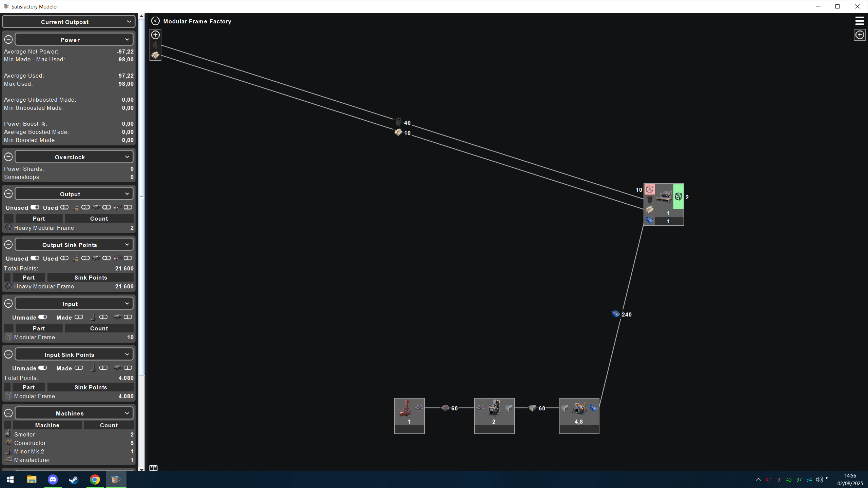This screenshot has height=488, width=868.
Task: Click the plus button under the hamburger menu
Action: point(860,35)
